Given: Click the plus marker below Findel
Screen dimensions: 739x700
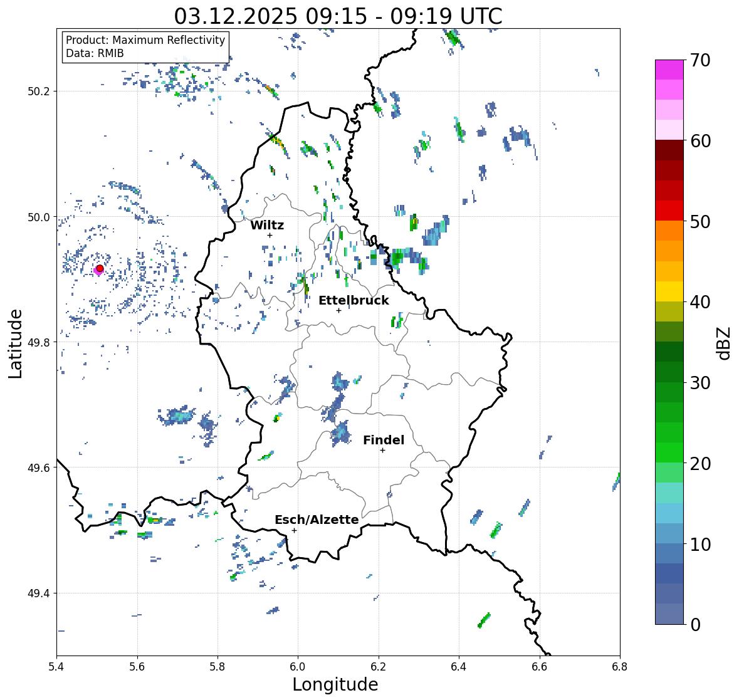Looking at the screenshot, I should coord(382,451).
